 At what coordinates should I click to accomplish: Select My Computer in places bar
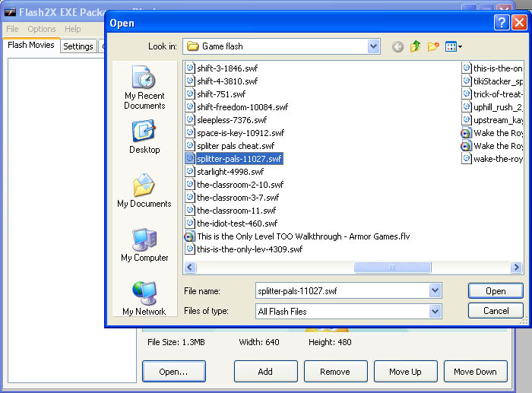[144, 245]
